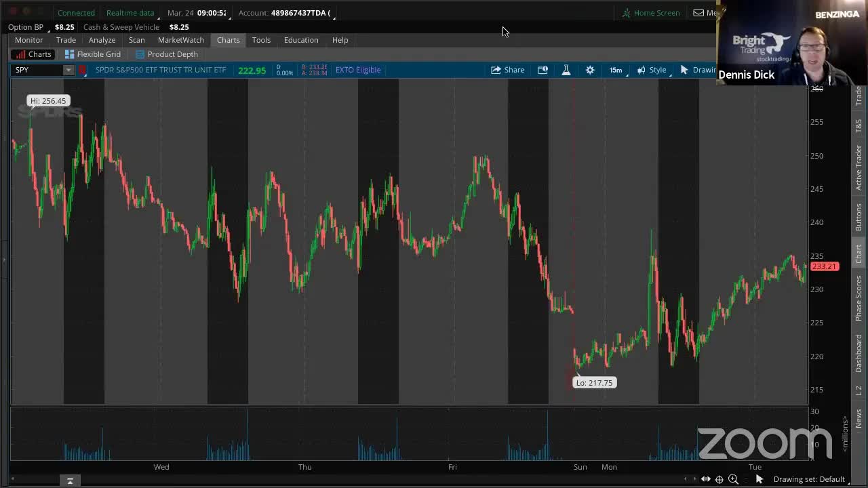Viewport: 868px width, 488px height.
Task: Open the Tools tab
Action: click(261, 40)
